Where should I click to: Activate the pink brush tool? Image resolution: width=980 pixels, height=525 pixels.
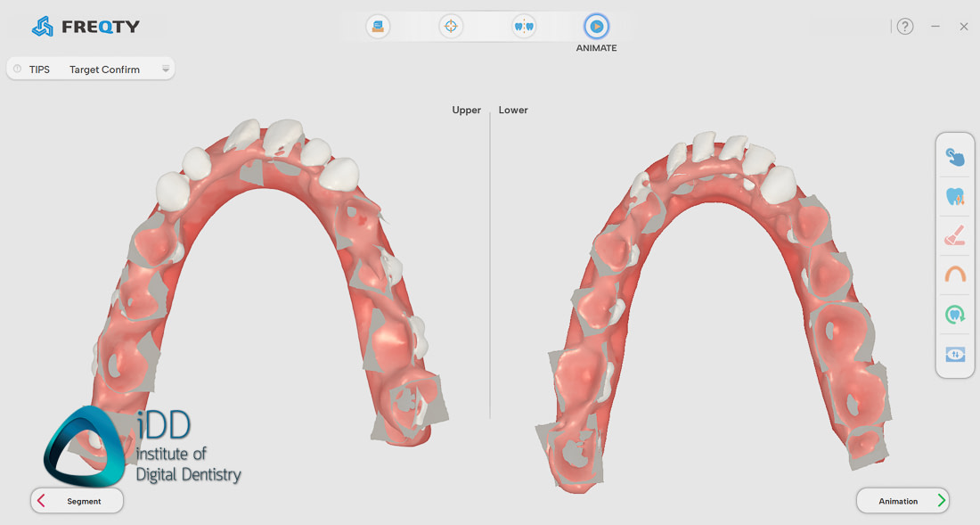955,236
